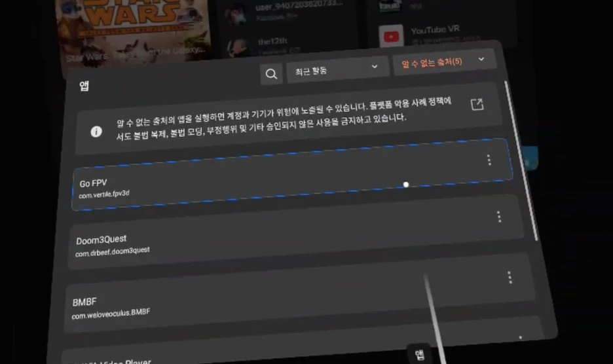This screenshot has width=613, height=364.
Task: Read the unknown sources warning text
Action: click(x=284, y=118)
